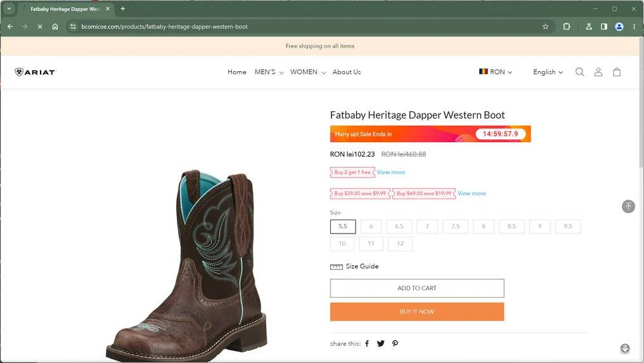
Task: Click the Buy 2 get 1 free tag
Action: pos(352,172)
